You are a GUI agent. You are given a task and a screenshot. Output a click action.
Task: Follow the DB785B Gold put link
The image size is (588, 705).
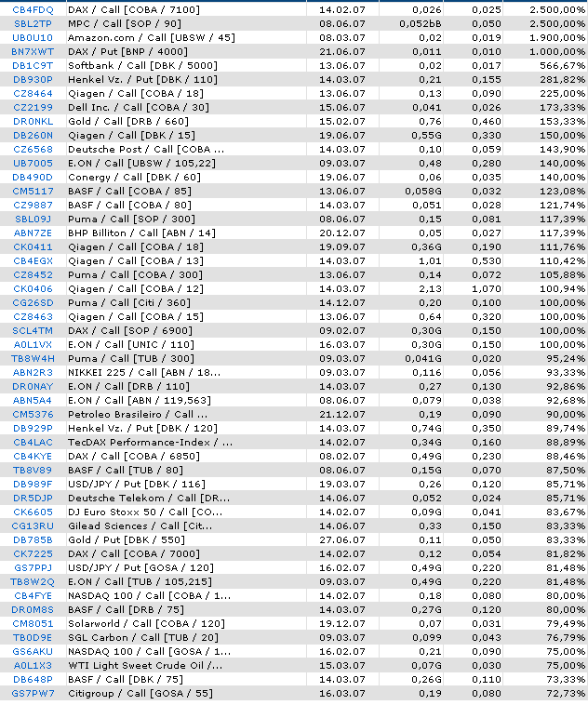33,539
